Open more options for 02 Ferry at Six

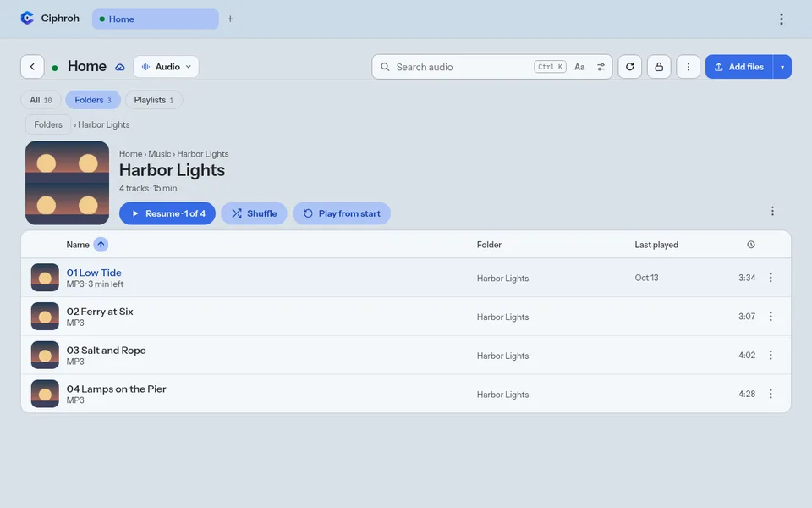[x=771, y=316]
